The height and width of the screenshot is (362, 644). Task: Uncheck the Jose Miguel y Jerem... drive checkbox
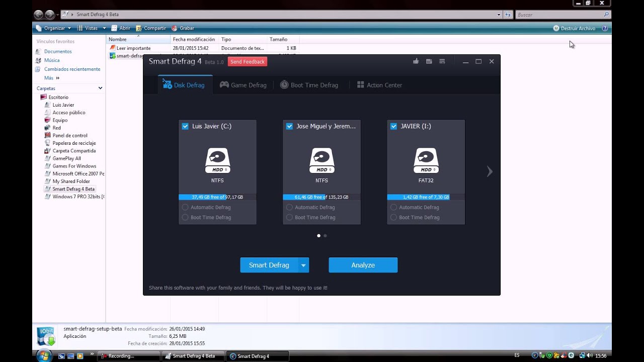(289, 126)
